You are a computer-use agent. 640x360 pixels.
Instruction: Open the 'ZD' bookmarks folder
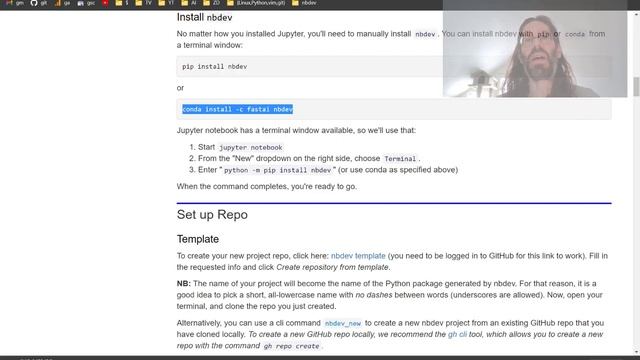click(x=211, y=3)
